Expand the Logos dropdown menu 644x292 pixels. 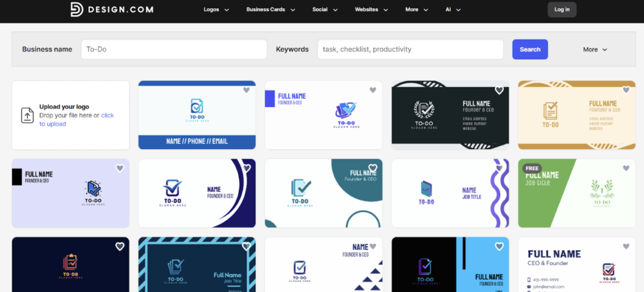coord(216,9)
